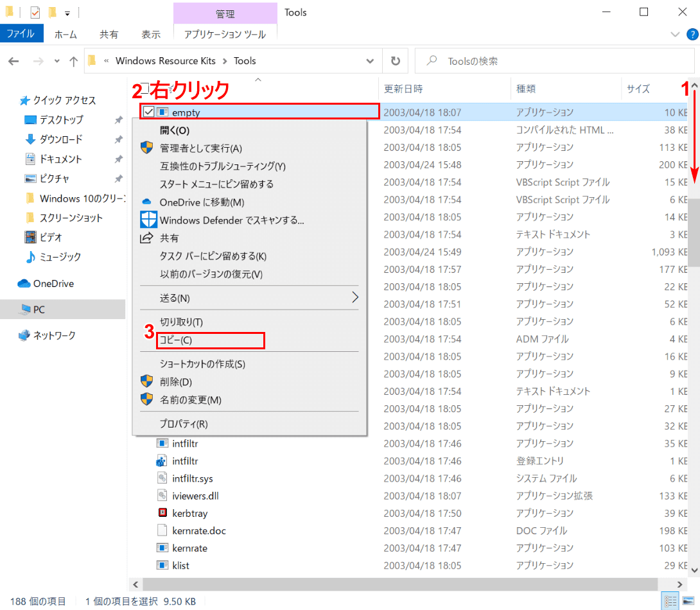Choose Open from the context menu

coord(250,130)
